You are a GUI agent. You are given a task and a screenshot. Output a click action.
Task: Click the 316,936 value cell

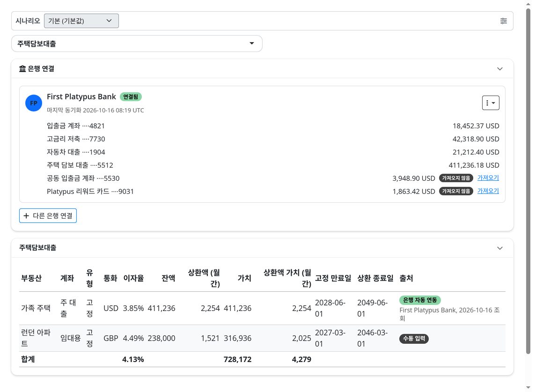pyautogui.click(x=238, y=338)
